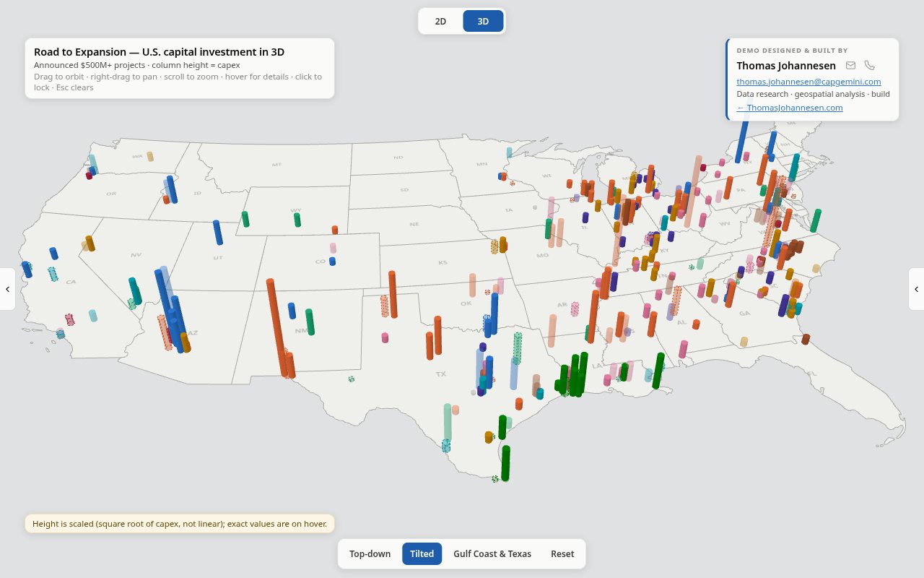Click the 'Demo designed & built by' label
Image resolution: width=924 pixels, height=578 pixels.
tap(792, 51)
